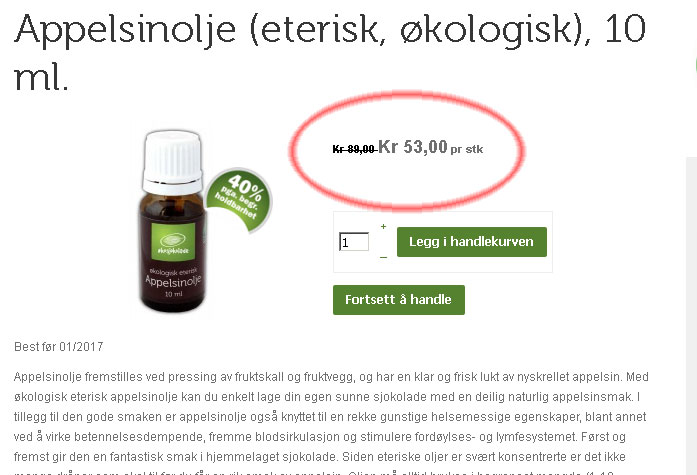Click the Appelsinolje product title heading
Screen dimensions: 697x475
(329, 52)
